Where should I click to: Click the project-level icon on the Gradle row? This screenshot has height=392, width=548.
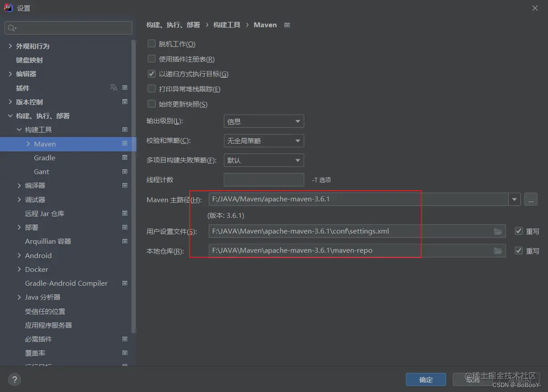pyautogui.click(x=125, y=158)
